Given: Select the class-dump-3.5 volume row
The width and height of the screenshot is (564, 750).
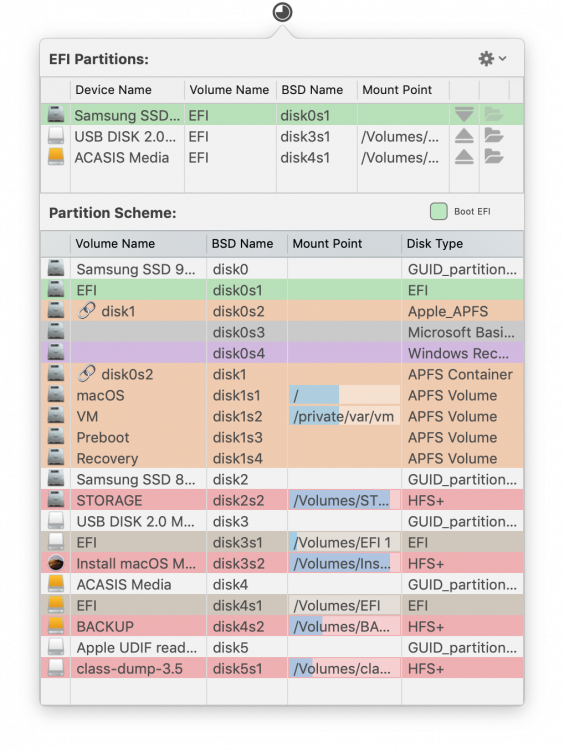Looking at the screenshot, I should click(282, 668).
